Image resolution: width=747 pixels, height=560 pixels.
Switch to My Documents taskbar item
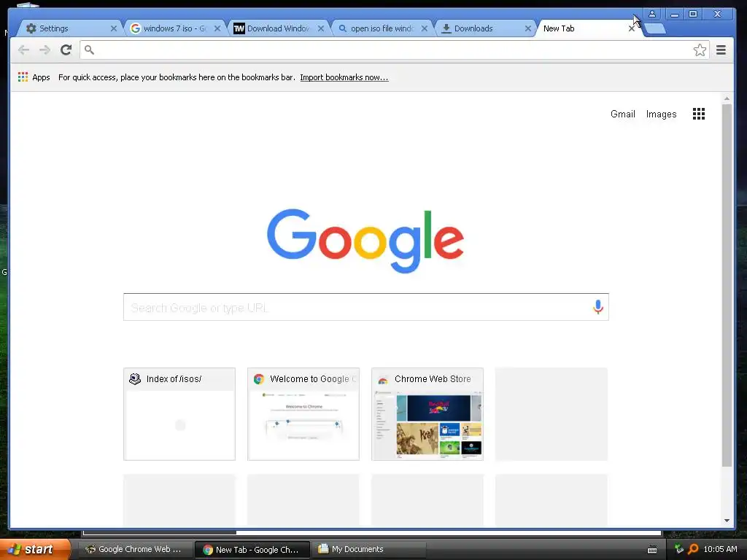369,549
